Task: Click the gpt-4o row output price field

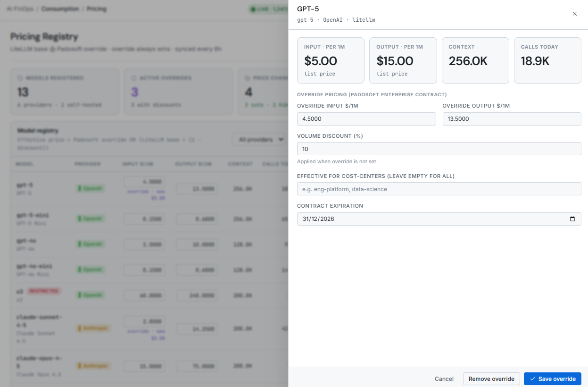Action: point(198,244)
